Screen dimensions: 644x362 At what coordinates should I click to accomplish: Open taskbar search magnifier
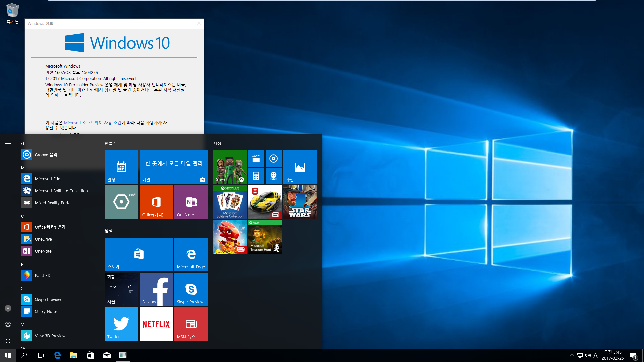(24, 355)
